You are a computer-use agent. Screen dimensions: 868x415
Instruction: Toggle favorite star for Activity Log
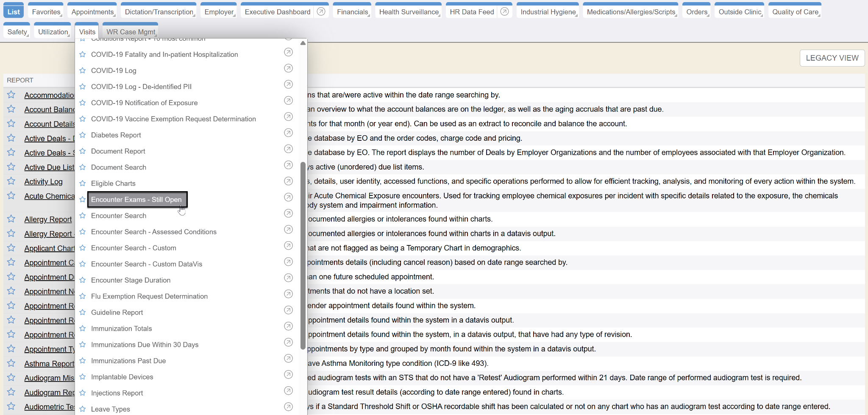(x=11, y=181)
